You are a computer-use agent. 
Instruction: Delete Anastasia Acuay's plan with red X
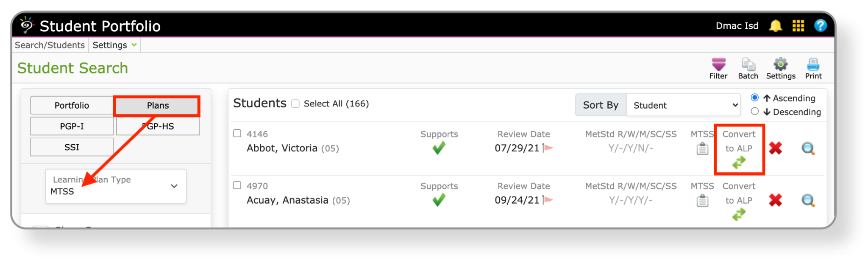(775, 200)
